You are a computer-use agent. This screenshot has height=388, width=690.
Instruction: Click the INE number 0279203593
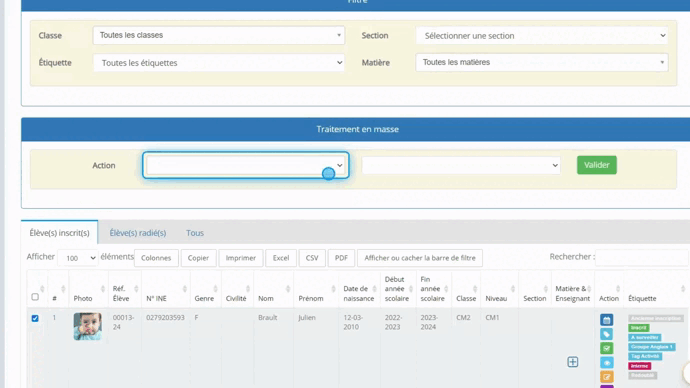165,317
